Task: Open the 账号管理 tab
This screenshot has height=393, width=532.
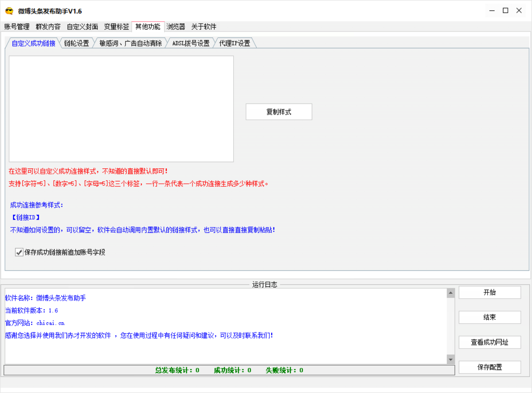Action: point(17,27)
